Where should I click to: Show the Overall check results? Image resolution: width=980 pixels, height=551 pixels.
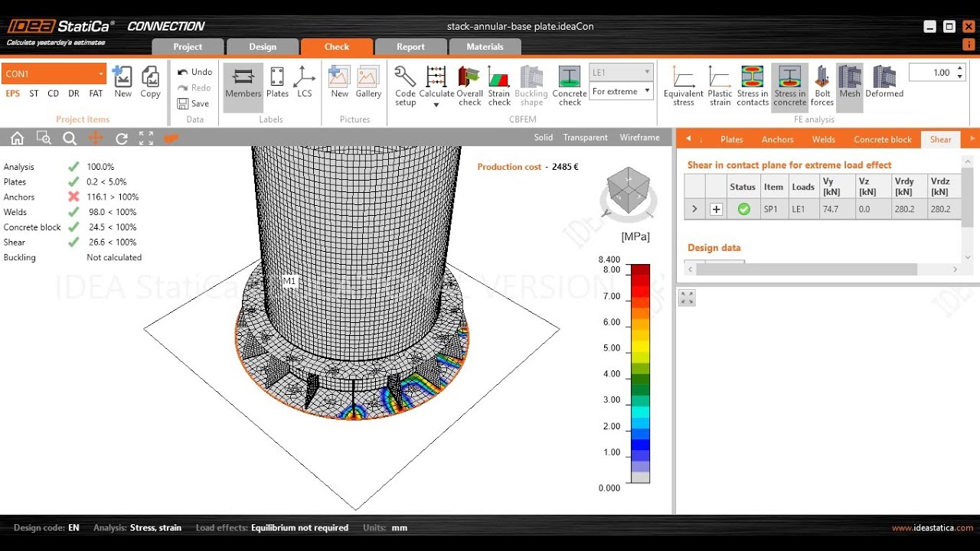click(x=470, y=85)
